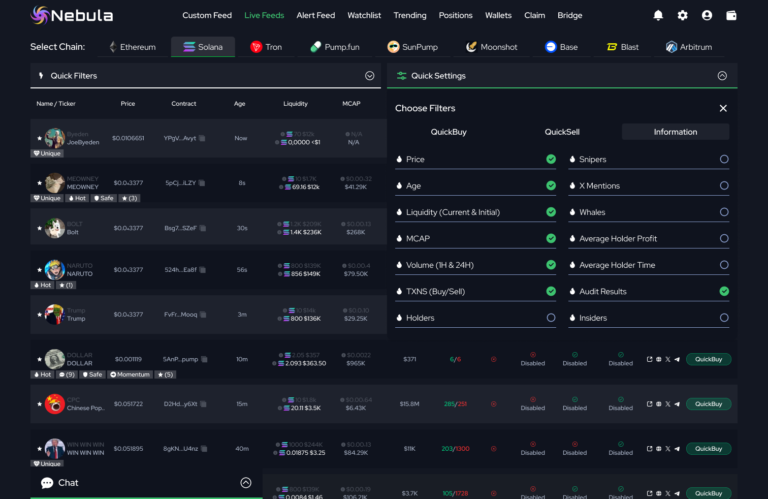Favorite the MEOWNEY token with the star

click(39, 183)
